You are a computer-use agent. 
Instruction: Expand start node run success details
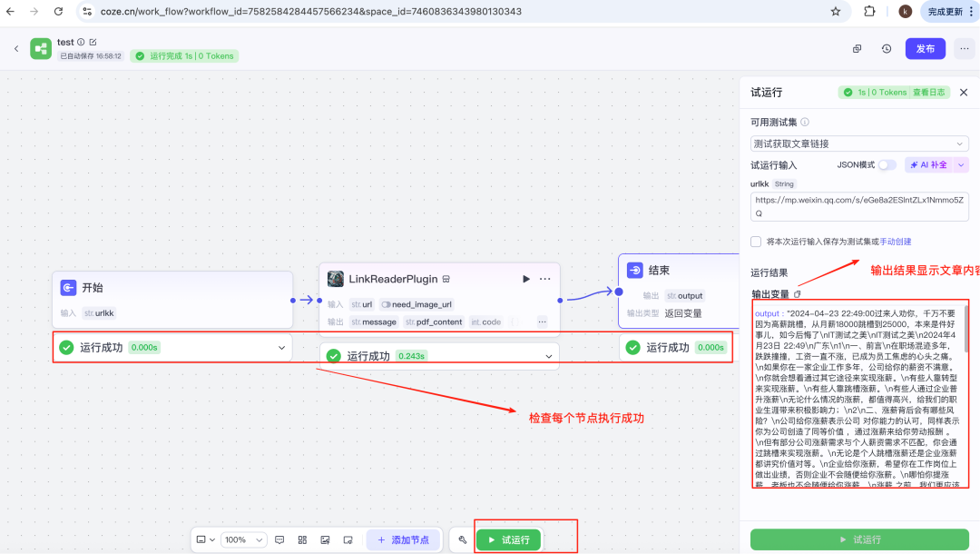coord(282,348)
